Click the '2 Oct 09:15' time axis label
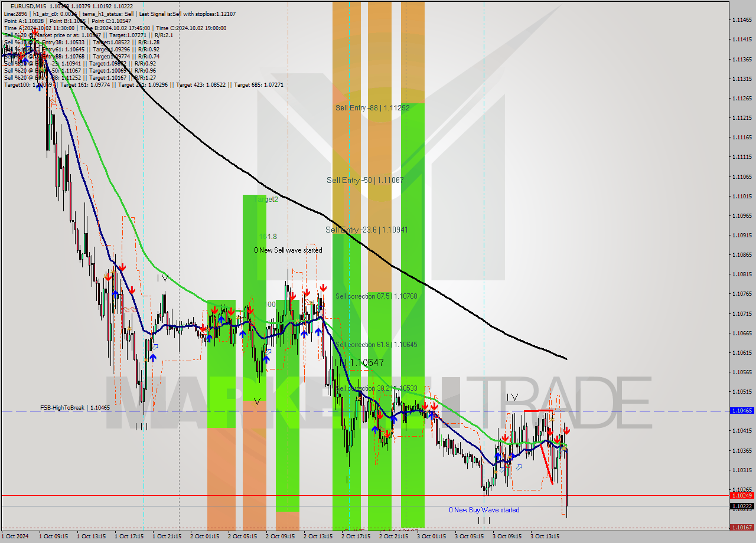This screenshot has width=756, height=543. [280, 537]
